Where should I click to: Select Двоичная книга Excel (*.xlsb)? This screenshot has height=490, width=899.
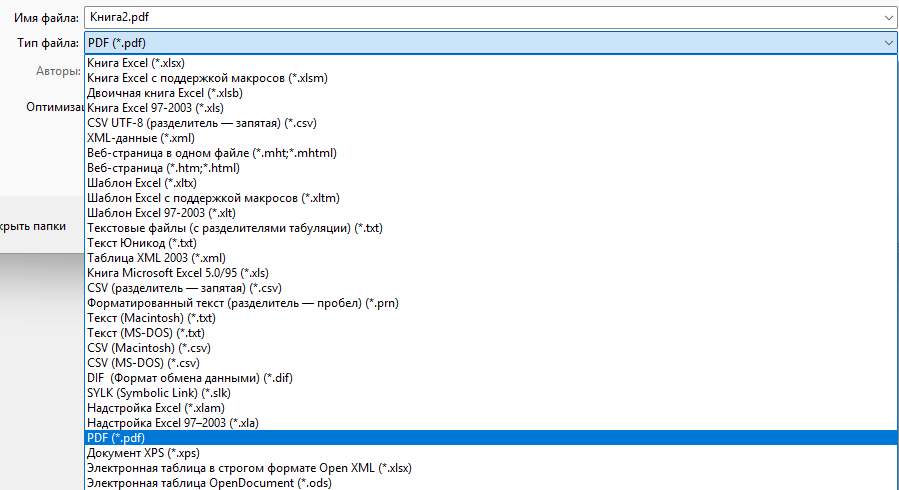pos(491,93)
